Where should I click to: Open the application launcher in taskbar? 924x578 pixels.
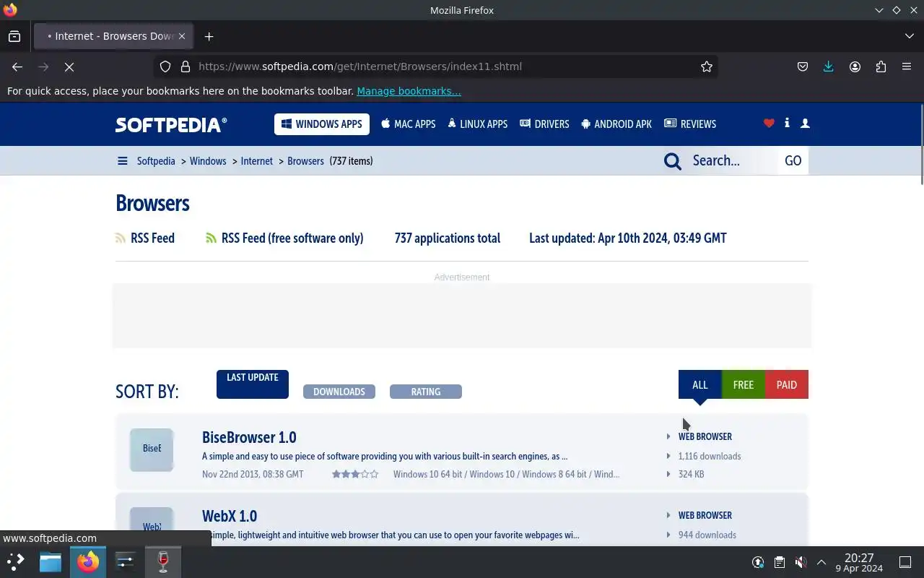point(16,561)
